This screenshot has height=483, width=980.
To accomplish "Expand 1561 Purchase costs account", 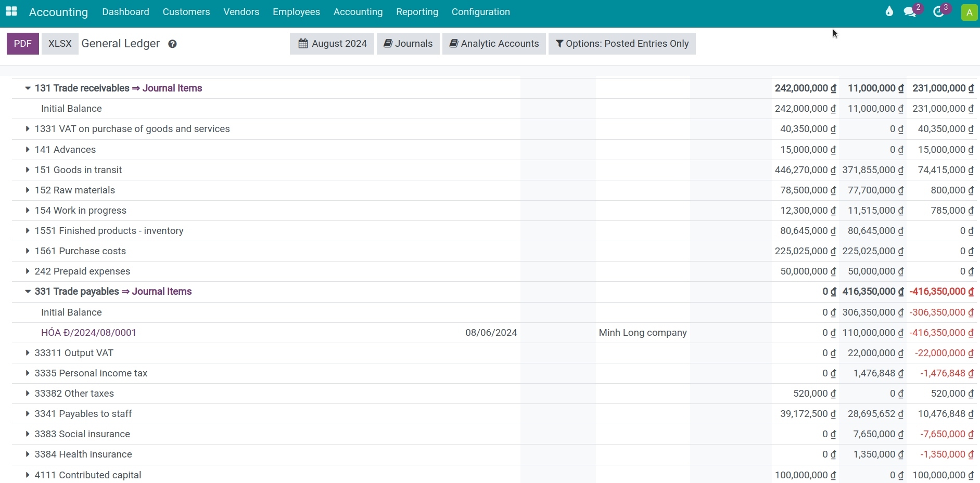I will coord(28,251).
